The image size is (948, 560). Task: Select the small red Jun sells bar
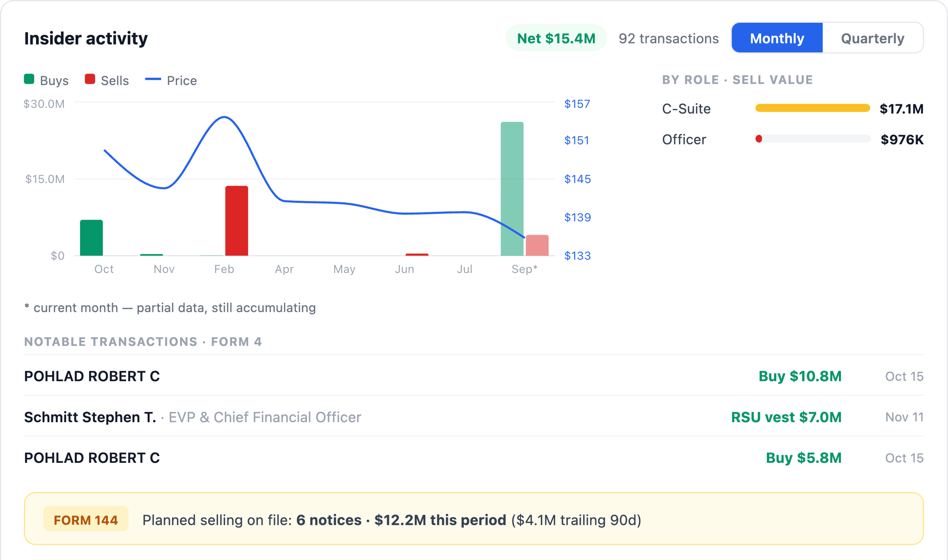(417, 255)
